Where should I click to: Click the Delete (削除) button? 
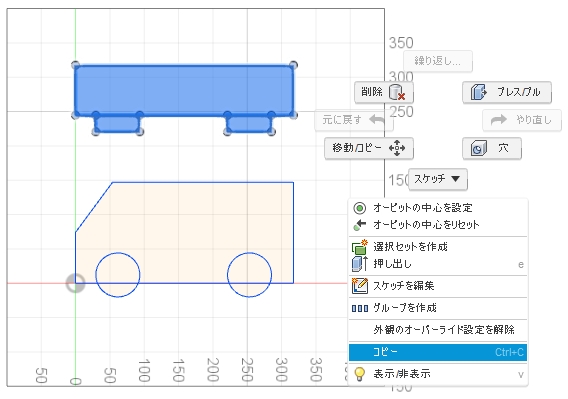[384, 92]
